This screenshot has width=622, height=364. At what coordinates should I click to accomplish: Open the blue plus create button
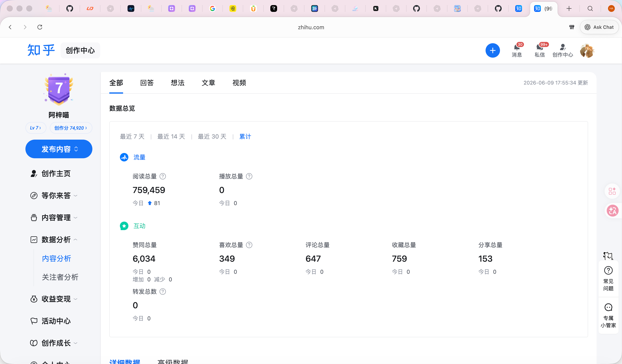pos(493,50)
